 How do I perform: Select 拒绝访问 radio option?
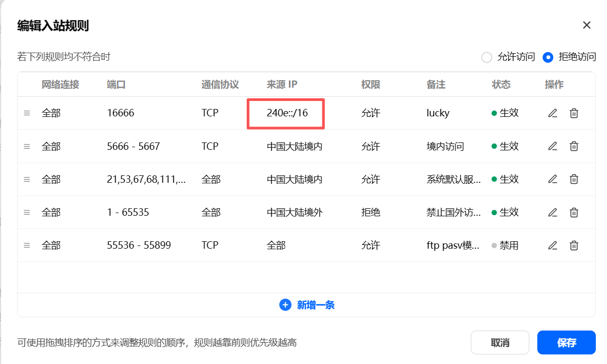click(x=548, y=57)
